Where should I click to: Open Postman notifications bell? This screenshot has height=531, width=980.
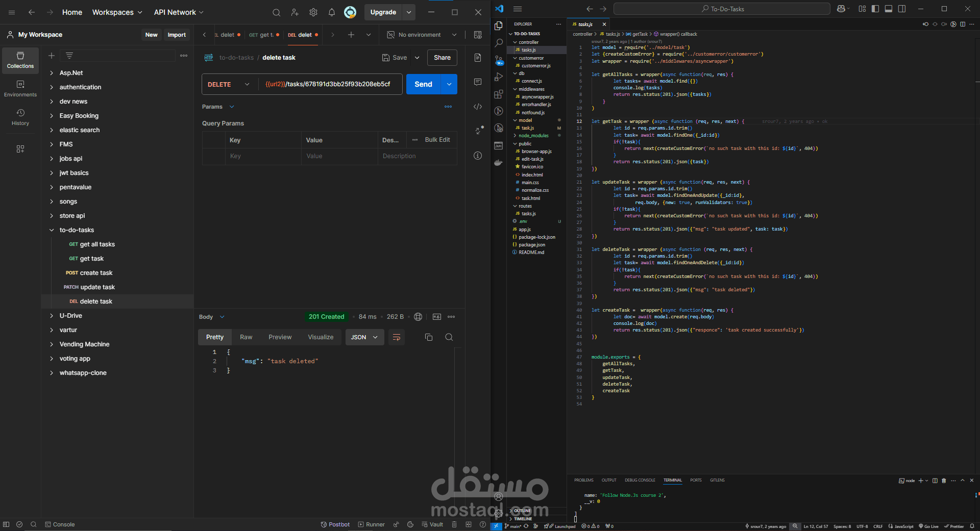[332, 12]
